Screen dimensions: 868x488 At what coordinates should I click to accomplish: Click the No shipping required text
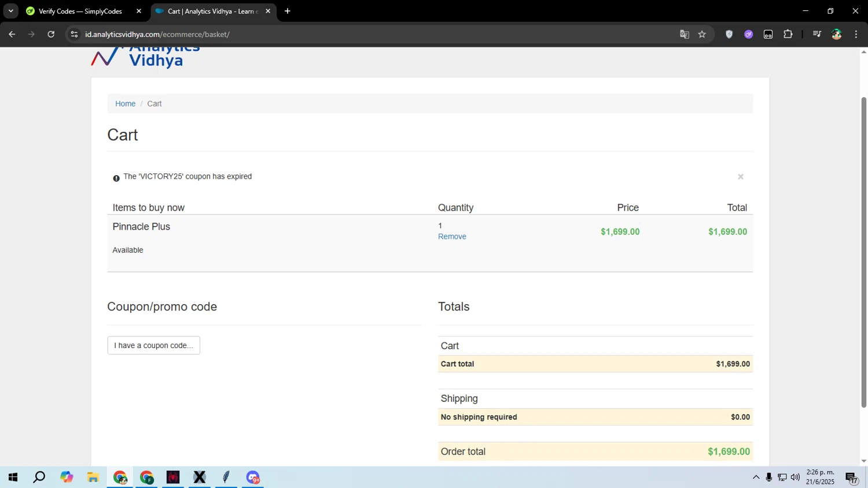click(x=479, y=417)
